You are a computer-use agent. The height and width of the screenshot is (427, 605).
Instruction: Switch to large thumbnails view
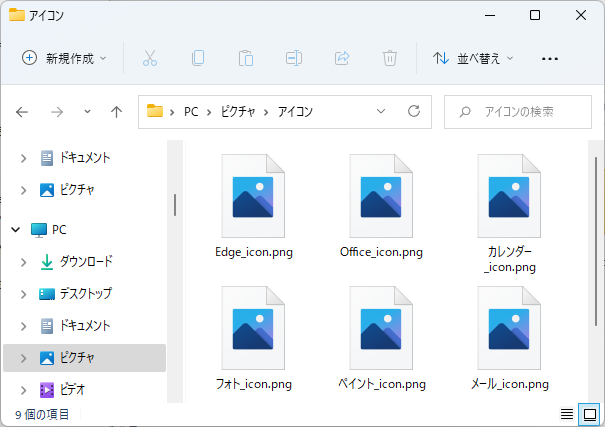(x=590, y=415)
